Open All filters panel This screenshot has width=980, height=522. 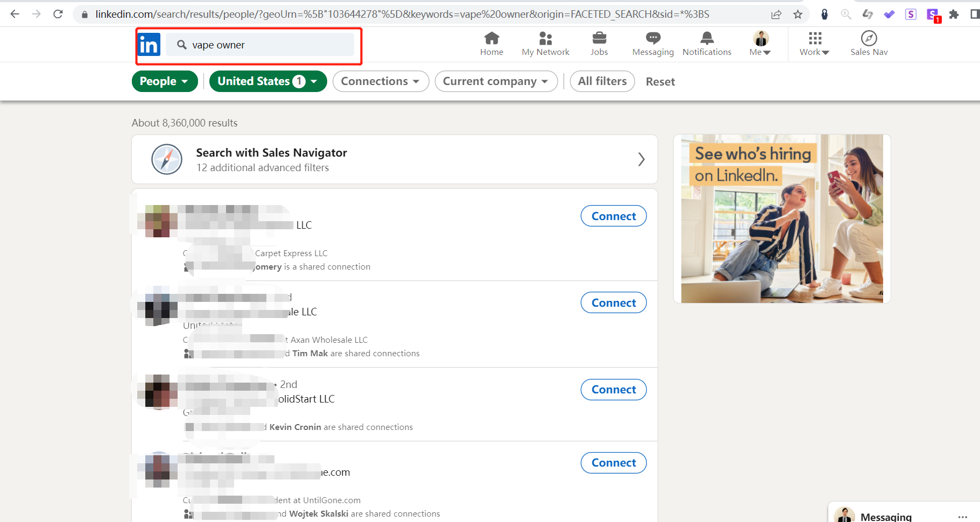point(602,81)
